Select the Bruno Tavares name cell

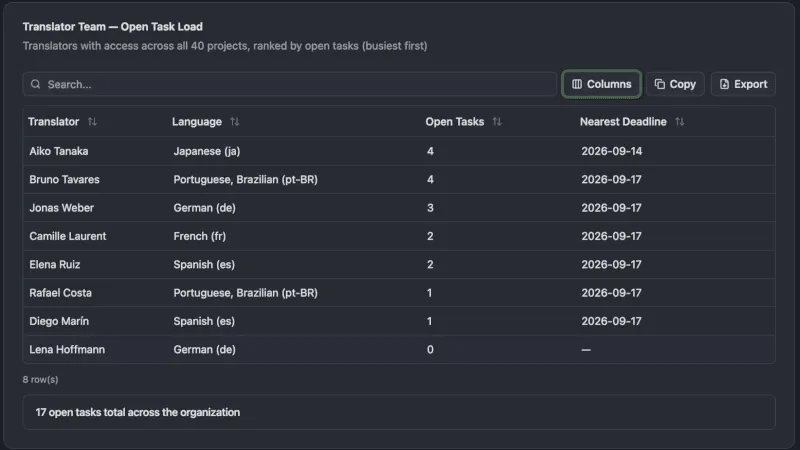64,180
